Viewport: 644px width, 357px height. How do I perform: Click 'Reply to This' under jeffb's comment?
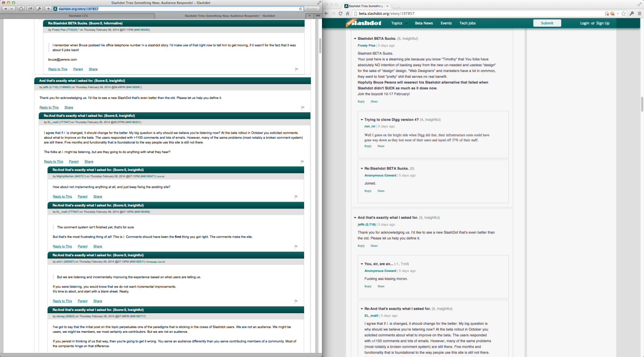point(48,107)
